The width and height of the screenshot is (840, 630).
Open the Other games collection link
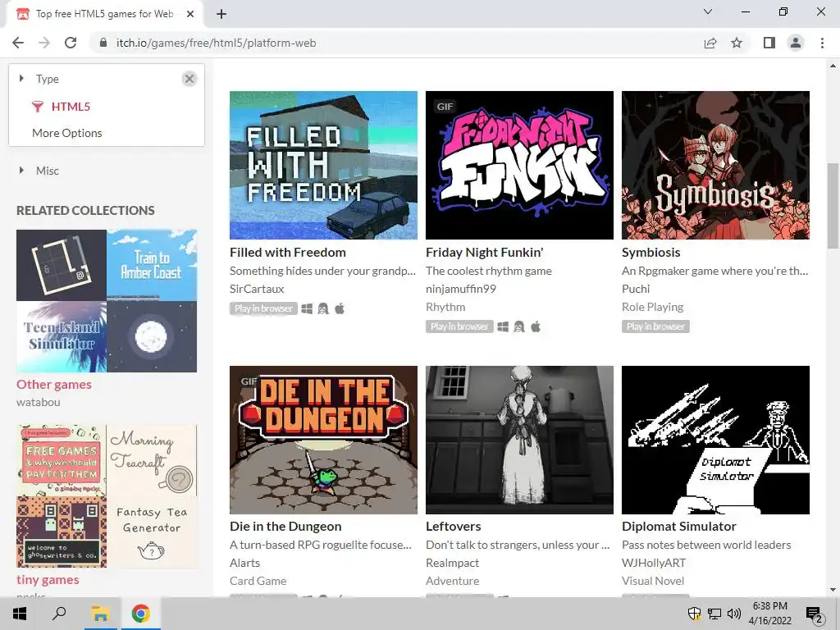54,384
